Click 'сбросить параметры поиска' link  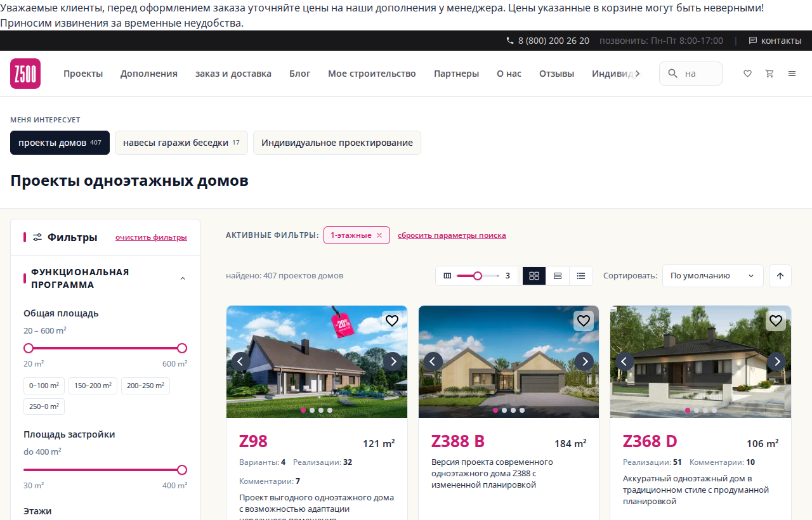tap(452, 235)
